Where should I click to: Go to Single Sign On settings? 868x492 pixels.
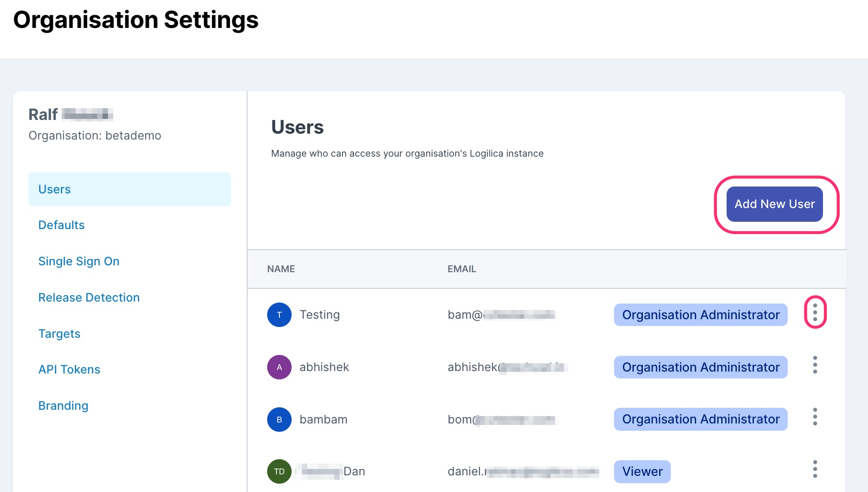[79, 261]
